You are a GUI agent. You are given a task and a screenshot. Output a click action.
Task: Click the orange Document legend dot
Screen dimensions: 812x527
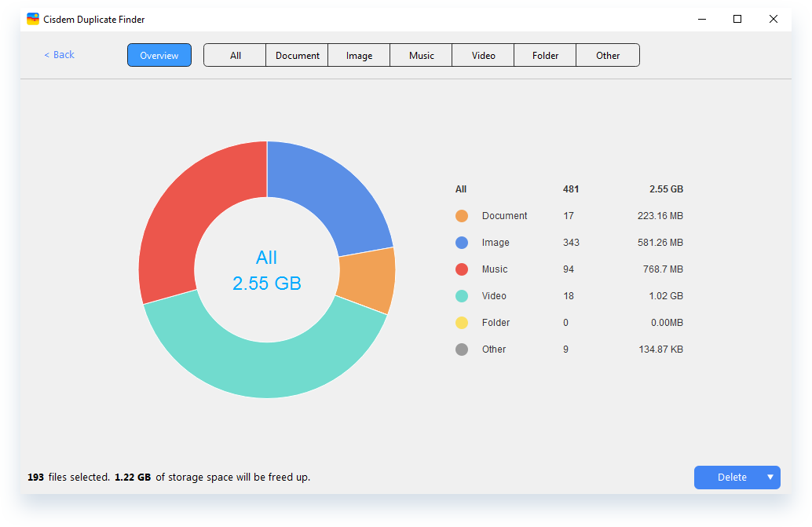(462, 216)
